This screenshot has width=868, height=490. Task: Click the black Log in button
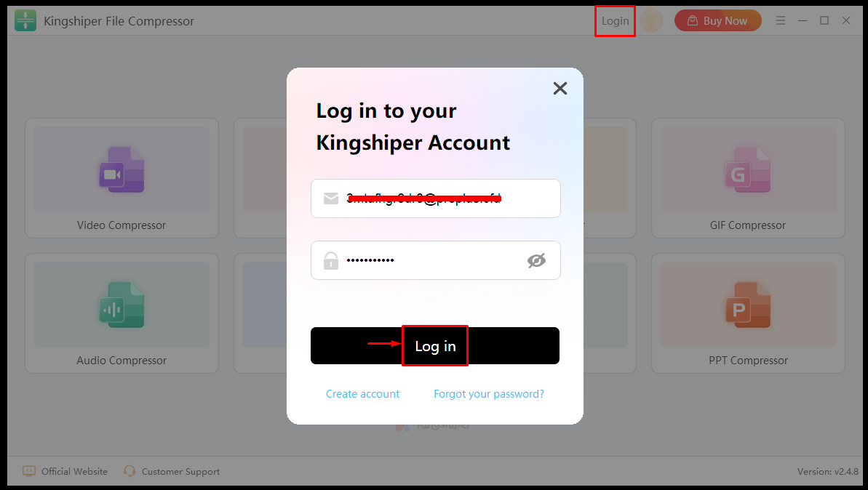point(435,345)
